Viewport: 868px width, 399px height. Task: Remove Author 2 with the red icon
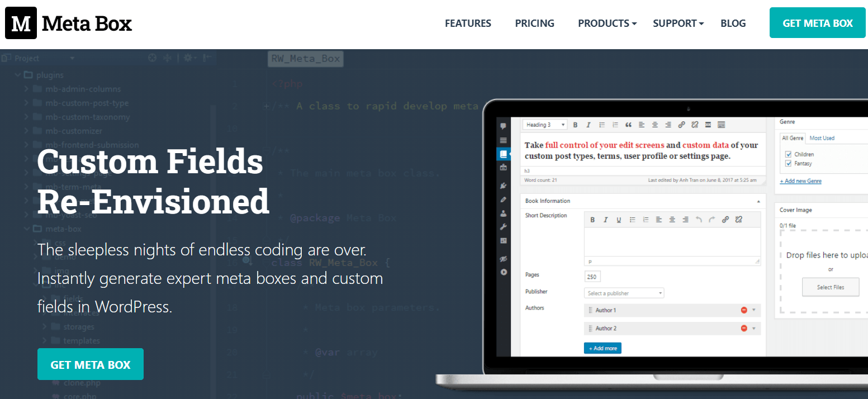pos(744,328)
